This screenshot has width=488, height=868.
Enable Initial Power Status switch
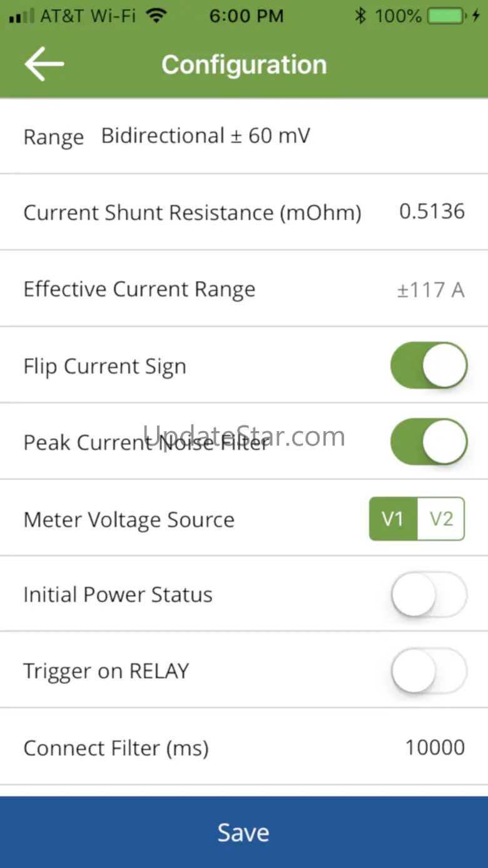pyautogui.click(x=429, y=594)
